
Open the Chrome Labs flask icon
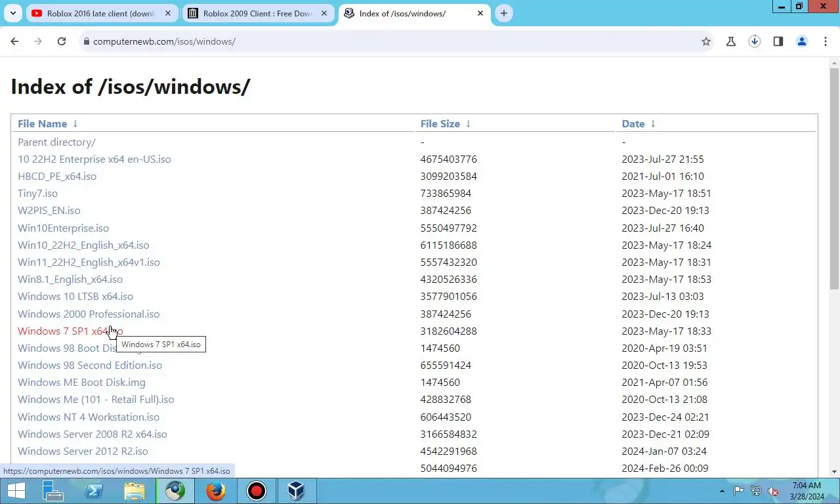731,41
